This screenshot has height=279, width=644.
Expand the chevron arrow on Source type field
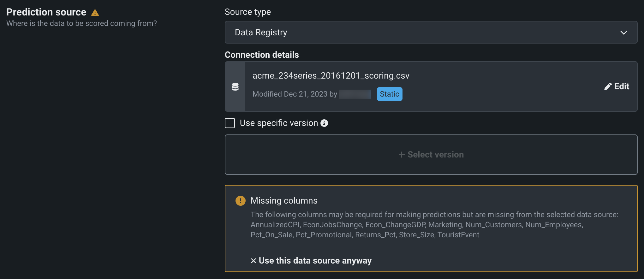[x=623, y=33]
